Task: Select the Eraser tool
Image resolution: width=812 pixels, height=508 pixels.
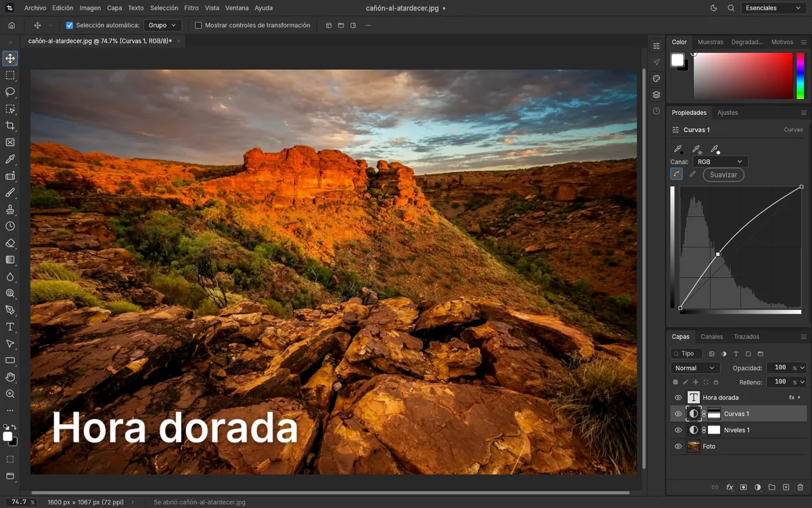Action: (x=10, y=243)
